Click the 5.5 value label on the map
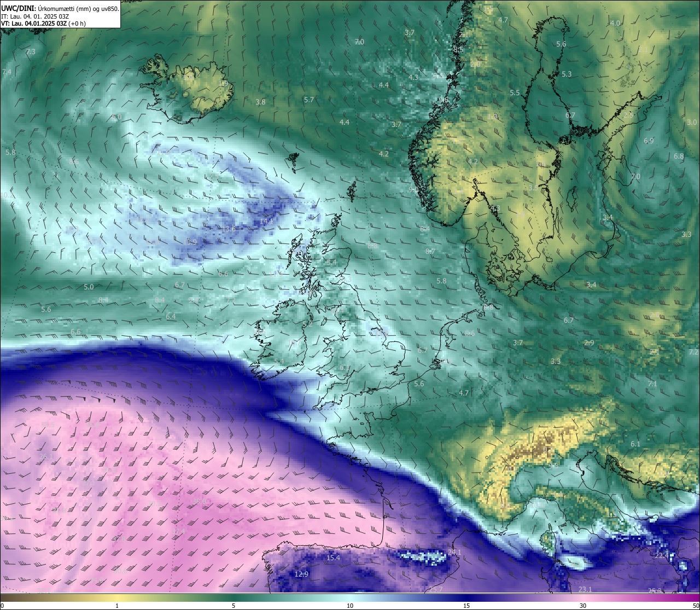The image size is (700, 610). click(515, 93)
